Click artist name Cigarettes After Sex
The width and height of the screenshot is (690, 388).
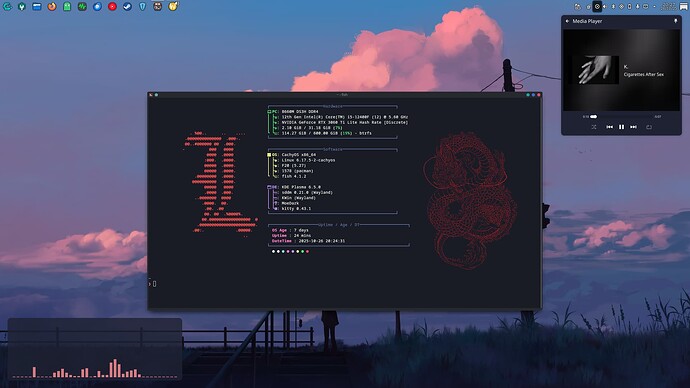click(643, 74)
